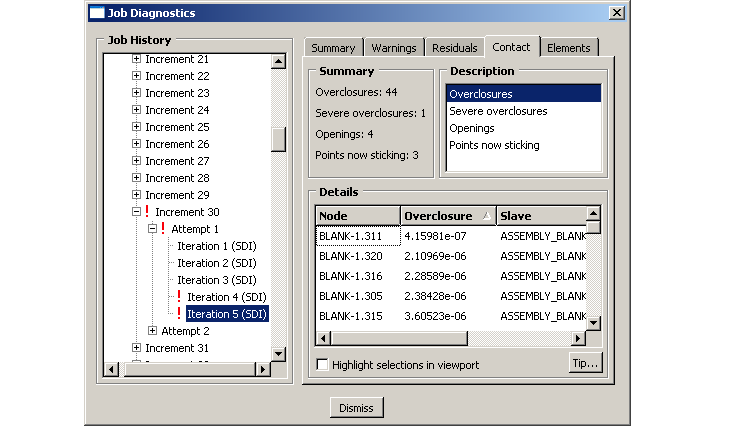This screenshot has width=736, height=426.
Task: Click Job History vertical scrollbar thumb
Action: 278,139
